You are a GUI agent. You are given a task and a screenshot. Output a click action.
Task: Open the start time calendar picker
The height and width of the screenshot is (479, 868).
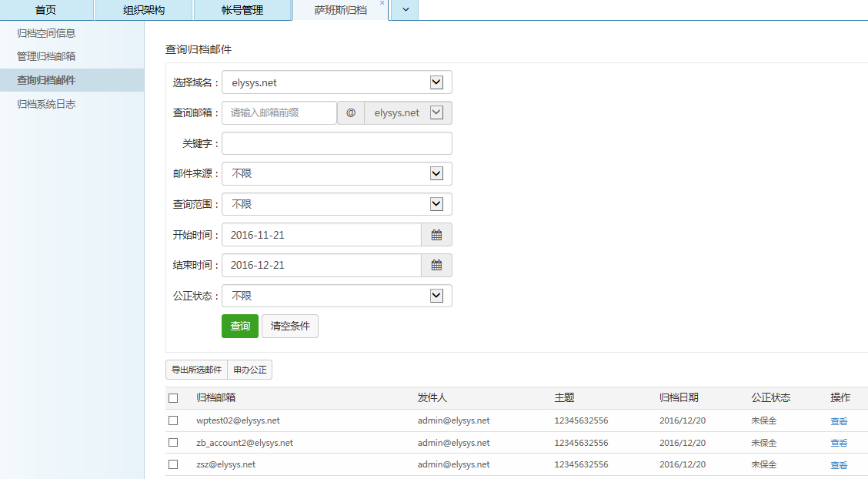pyautogui.click(x=436, y=235)
